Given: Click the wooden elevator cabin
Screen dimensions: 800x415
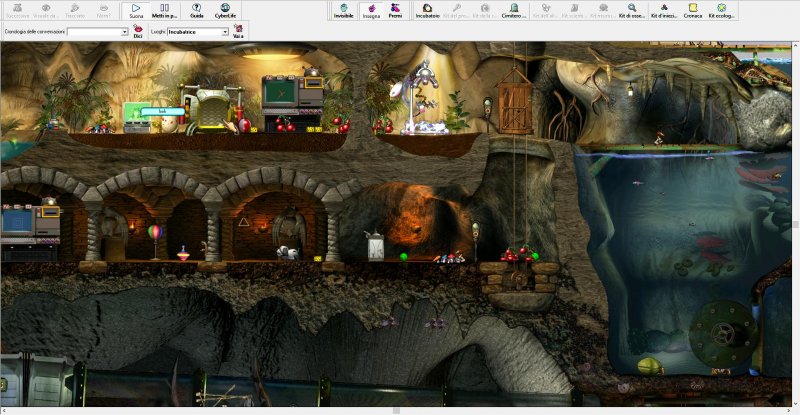Looking at the screenshot, I should [x=515, y=101].
